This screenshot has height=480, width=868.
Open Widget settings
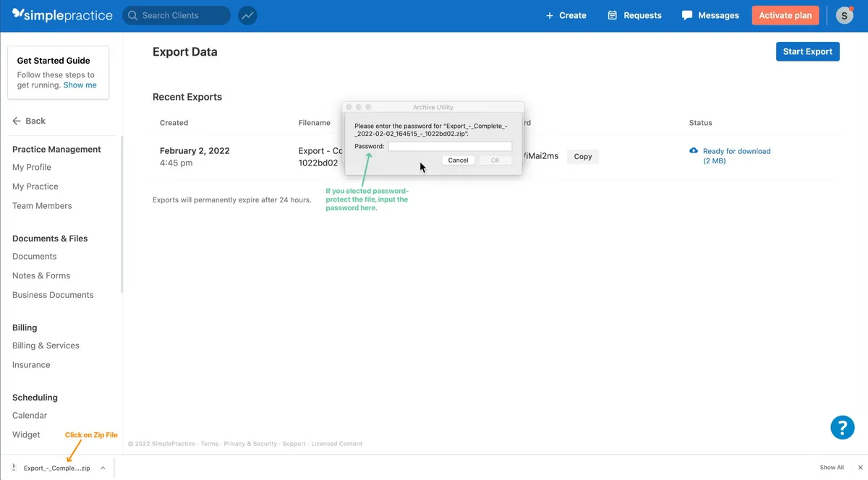tap(26, 434)
